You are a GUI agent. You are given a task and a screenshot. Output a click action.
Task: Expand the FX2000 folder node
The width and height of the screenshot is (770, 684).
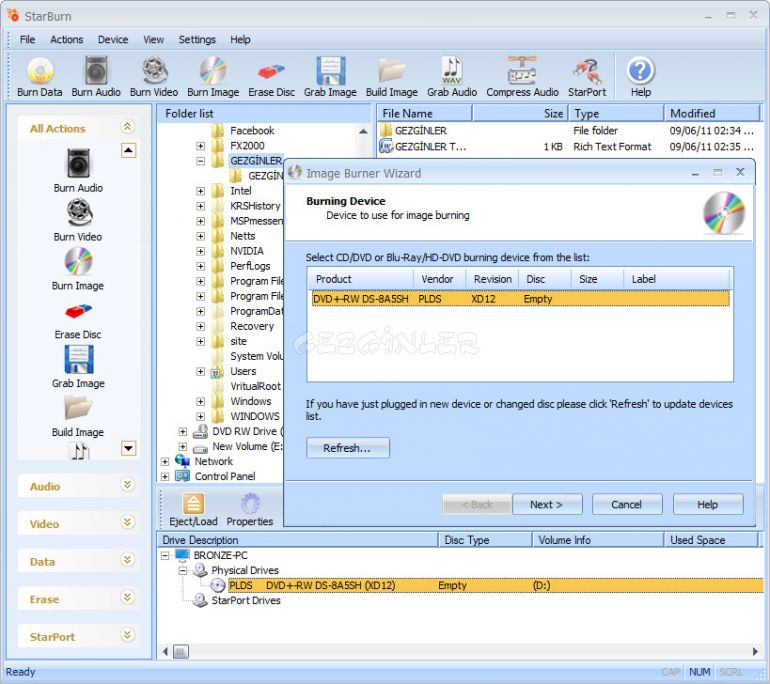(200, 146)
